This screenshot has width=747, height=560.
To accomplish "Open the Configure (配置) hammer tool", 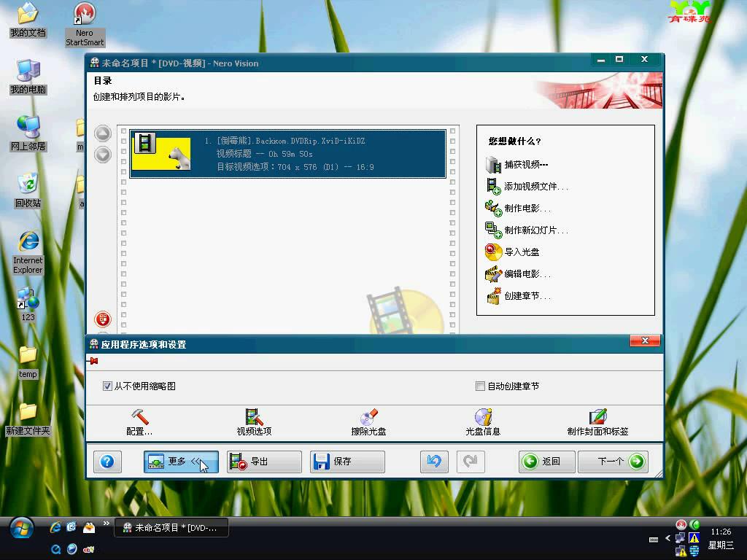I will click(x=139, y=422).
